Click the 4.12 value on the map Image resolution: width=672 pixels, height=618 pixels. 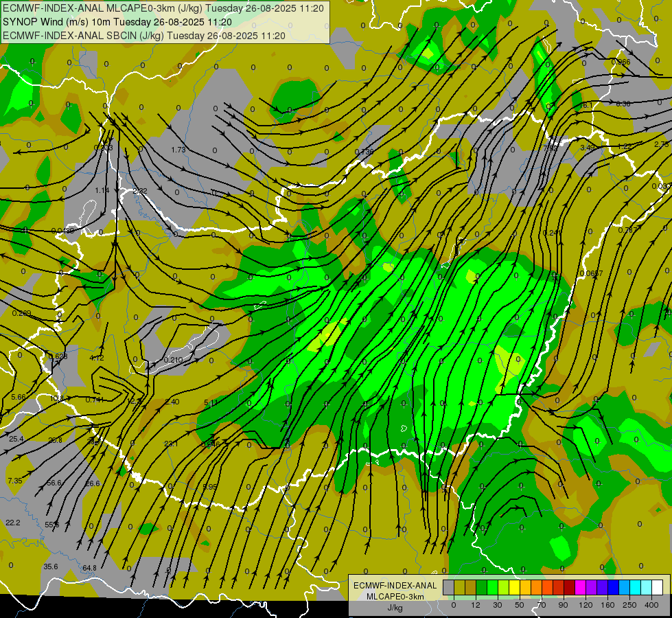click(96, 358)
